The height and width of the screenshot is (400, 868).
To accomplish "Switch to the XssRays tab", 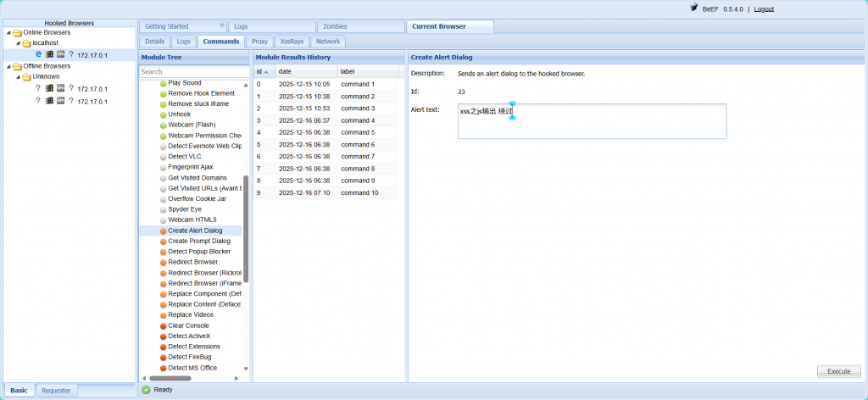I will click(291, 41).
